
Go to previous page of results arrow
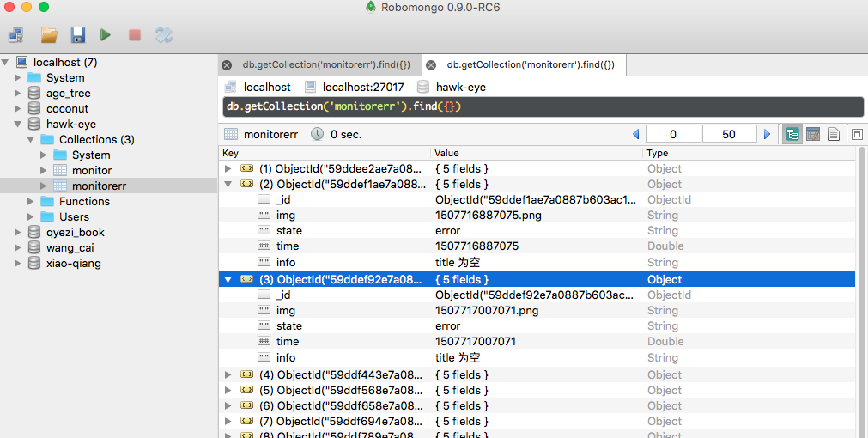pyautogui.click(x=635, y=134)
